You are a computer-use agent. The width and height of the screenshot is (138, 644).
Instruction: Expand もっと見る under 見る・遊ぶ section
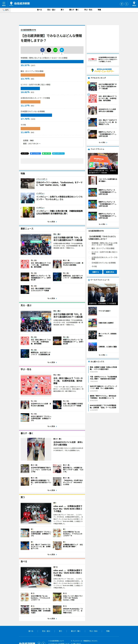pyautogui.click(x=52, y=362)
